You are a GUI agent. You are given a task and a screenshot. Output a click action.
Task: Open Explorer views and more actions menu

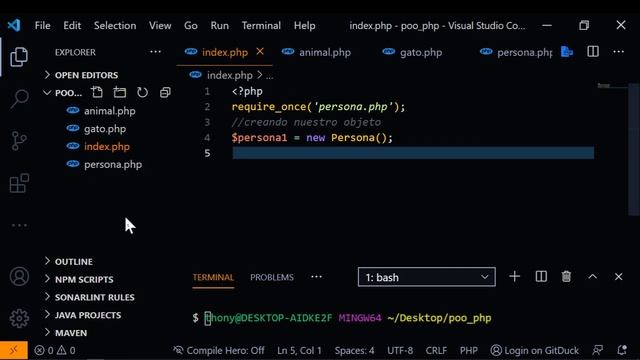(155, 52)
